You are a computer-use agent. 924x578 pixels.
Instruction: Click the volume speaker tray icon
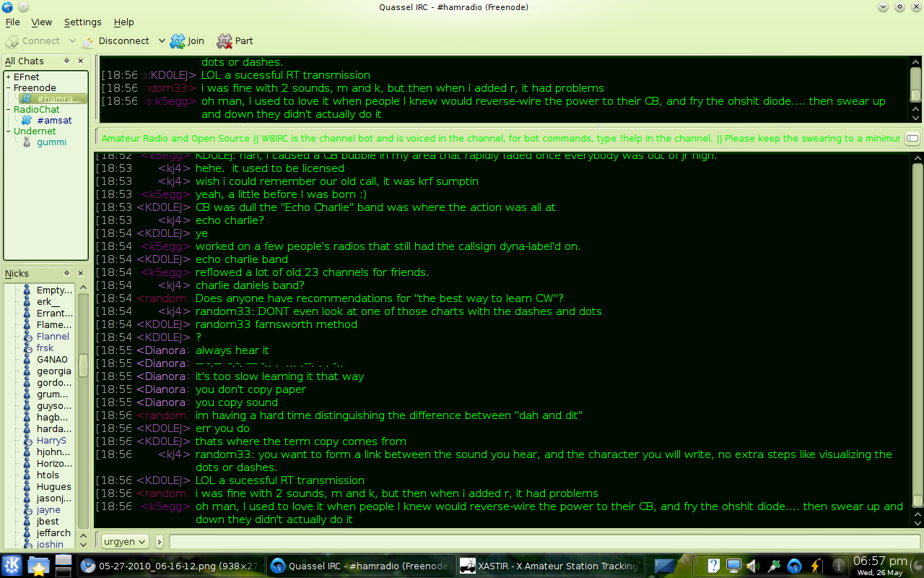753,566
